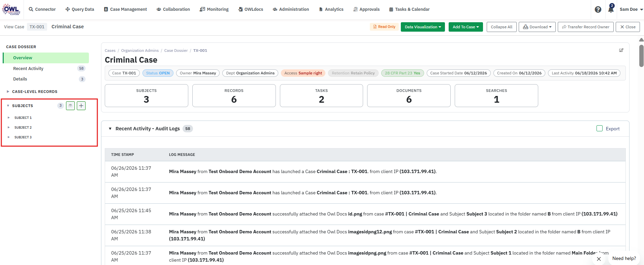Open the RECORDS 6 summary card
Screen dimensions: 644x265
pyautogui.click(x=234, y=96)
